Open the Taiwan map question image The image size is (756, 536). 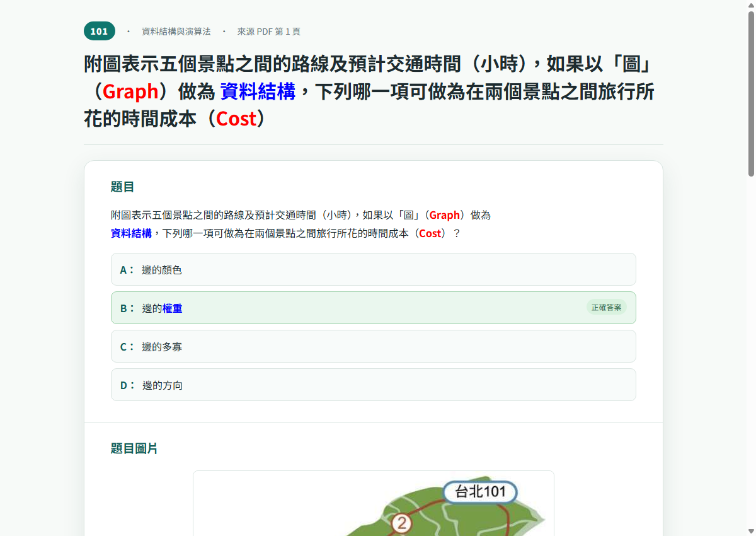374,503
